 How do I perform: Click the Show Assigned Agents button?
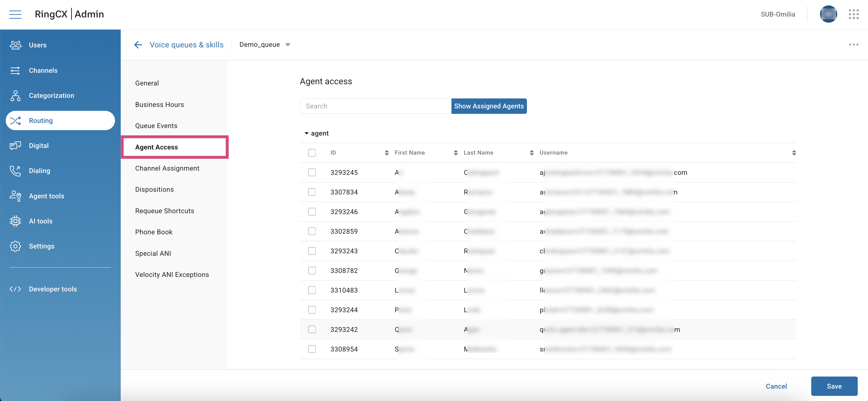tap(489, 106)
